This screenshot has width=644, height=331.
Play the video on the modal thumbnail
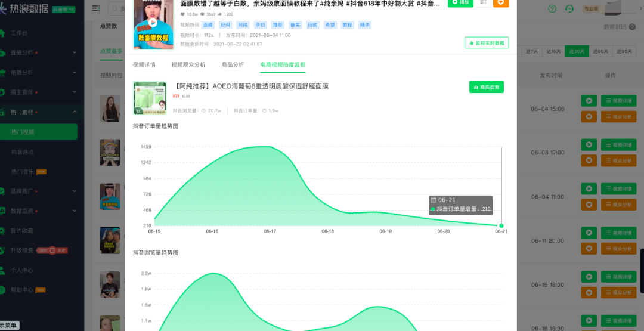153,23
